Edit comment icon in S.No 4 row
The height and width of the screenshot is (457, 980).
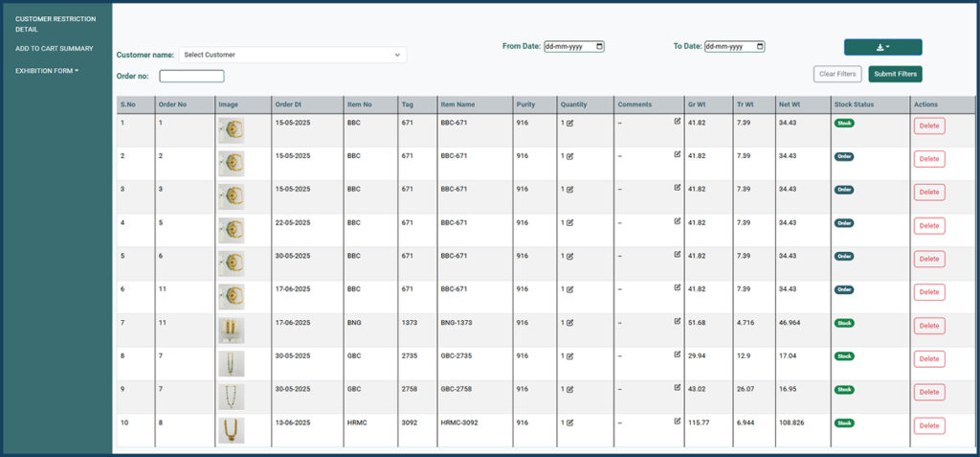(677, 221)
